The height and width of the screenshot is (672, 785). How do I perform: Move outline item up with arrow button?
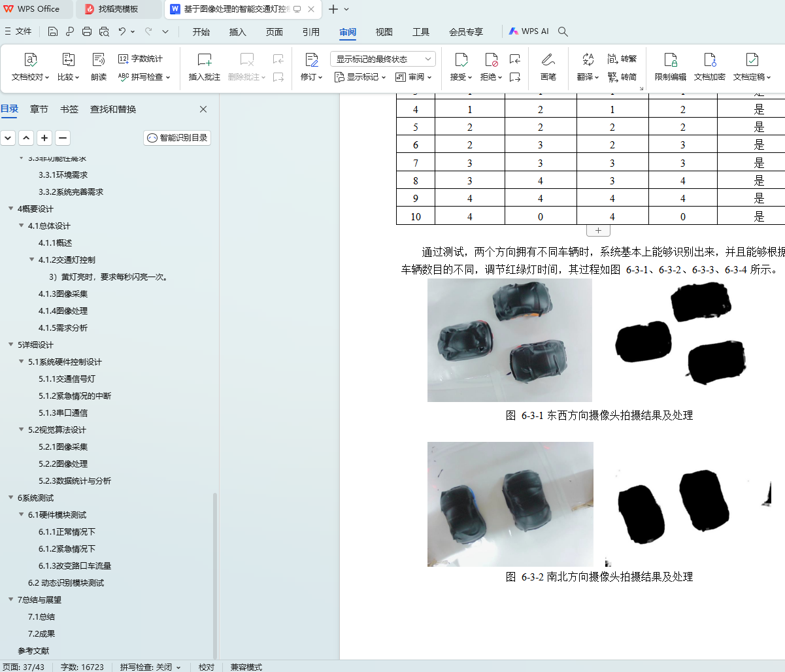[x=26, y=138]
